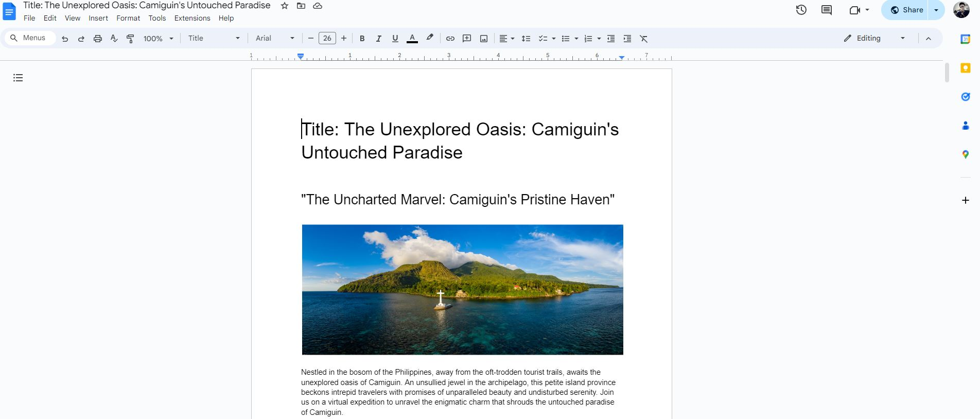Screen dimensions: 980x419
Task: Search the menus with the Menus box
Action: click(30, 38)
